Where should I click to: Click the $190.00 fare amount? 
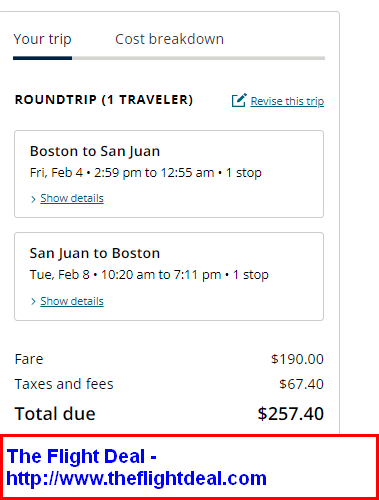(x=297, y=359)
